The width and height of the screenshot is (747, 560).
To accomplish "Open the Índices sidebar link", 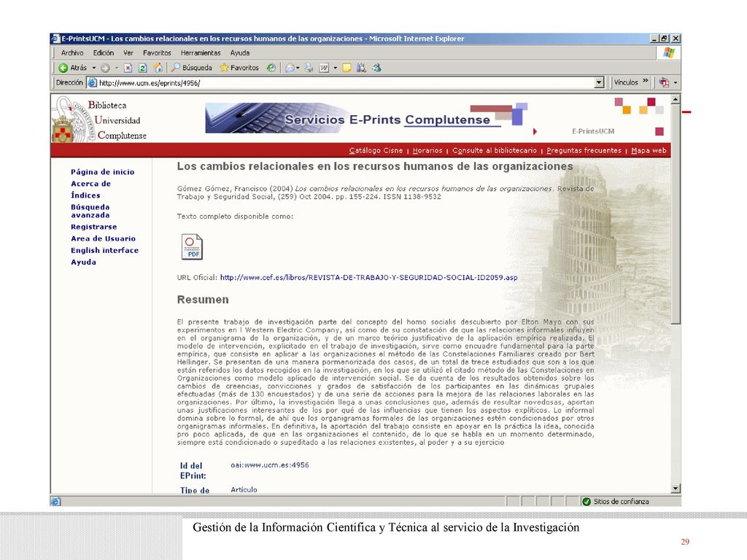I will point(85,195).
